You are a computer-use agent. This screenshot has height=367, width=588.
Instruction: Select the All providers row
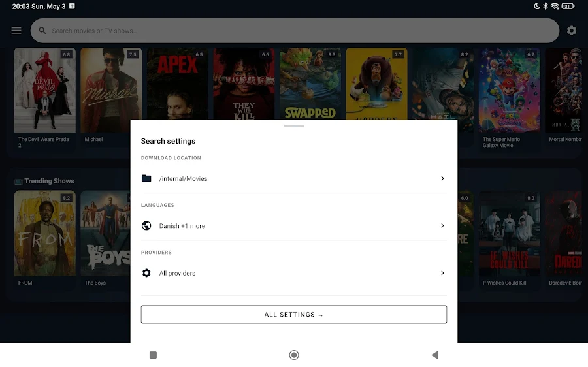tap(294, 273)
